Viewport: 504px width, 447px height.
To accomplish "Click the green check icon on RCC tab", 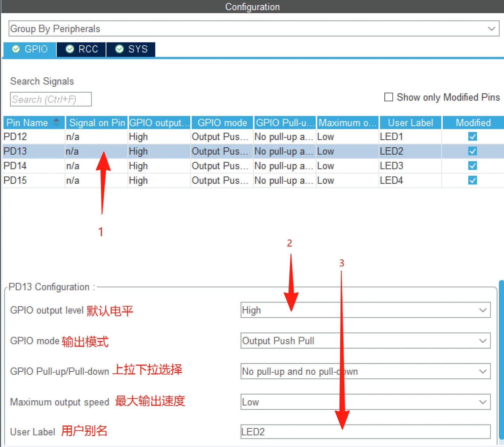I will [x=70, y=49].
